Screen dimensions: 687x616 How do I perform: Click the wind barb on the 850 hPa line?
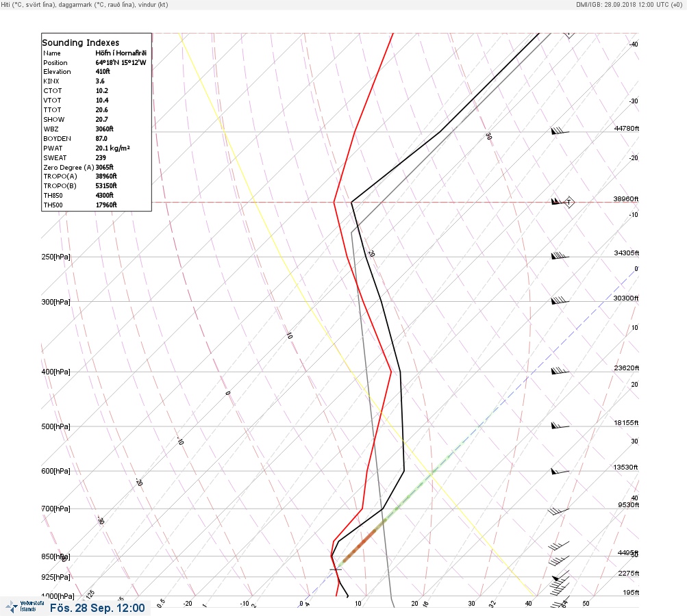559,561
